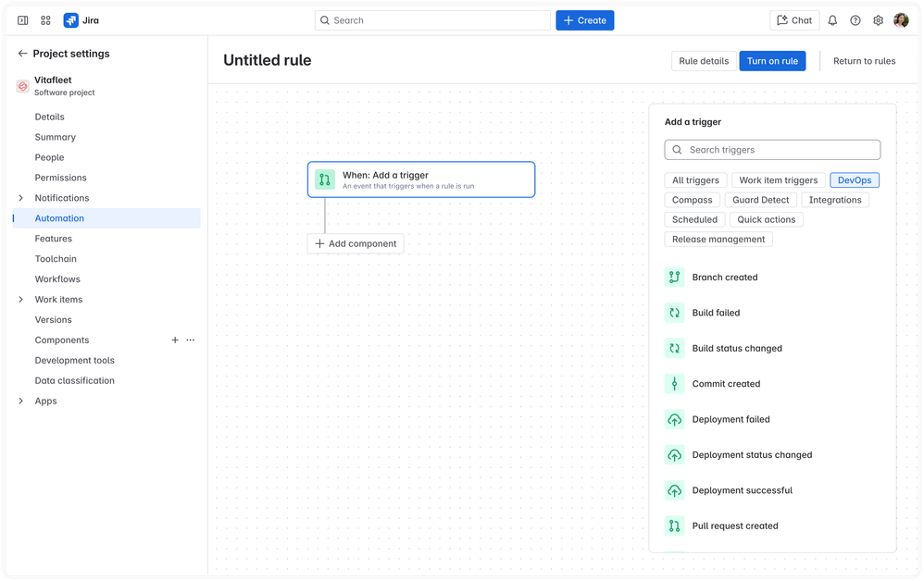Select the Pull request created trigger icon
Image resolution: width=924 pixels, height=581 pixels.
[x=675, y=525]
